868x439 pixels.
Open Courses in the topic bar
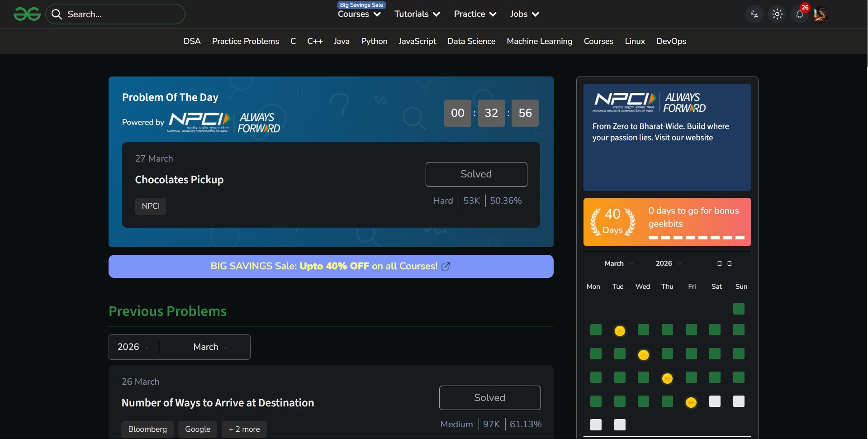click(x=598, y=41)
